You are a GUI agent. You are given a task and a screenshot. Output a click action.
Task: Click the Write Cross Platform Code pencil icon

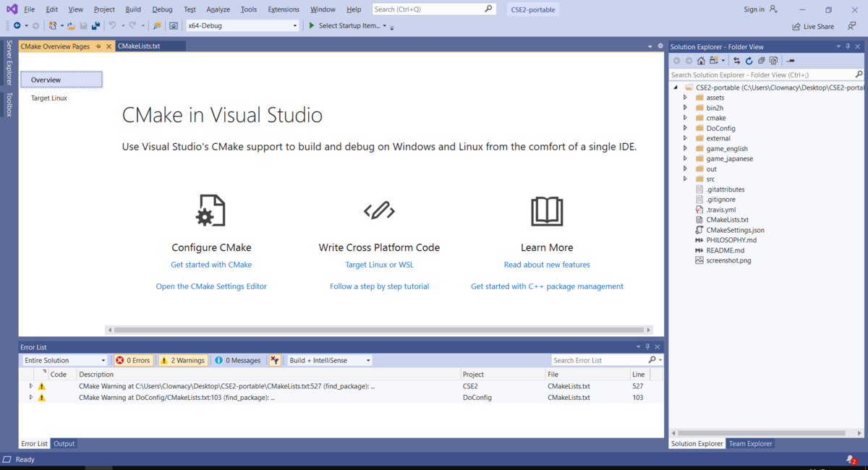pos(379,210)
